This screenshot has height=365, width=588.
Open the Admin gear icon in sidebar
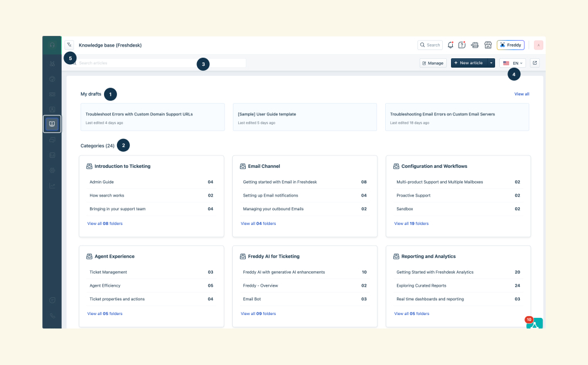[x=52, y=170]
